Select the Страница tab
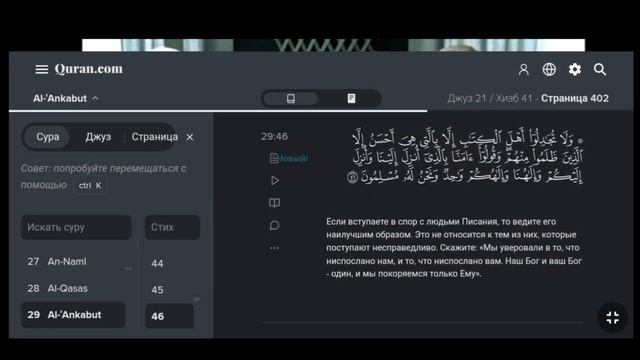The image size is (640, 360). click(x=154, y=137)
